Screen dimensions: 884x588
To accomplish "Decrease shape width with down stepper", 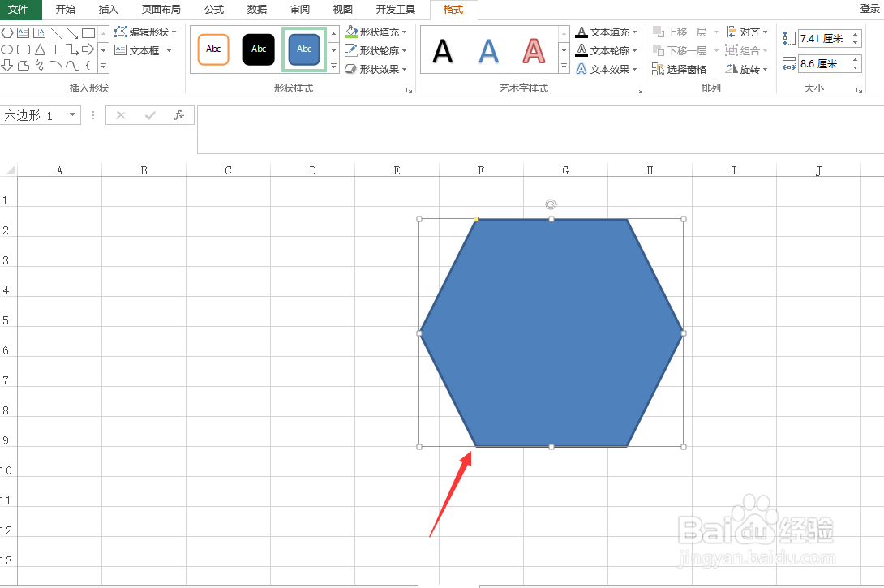I will coord(856,67).
